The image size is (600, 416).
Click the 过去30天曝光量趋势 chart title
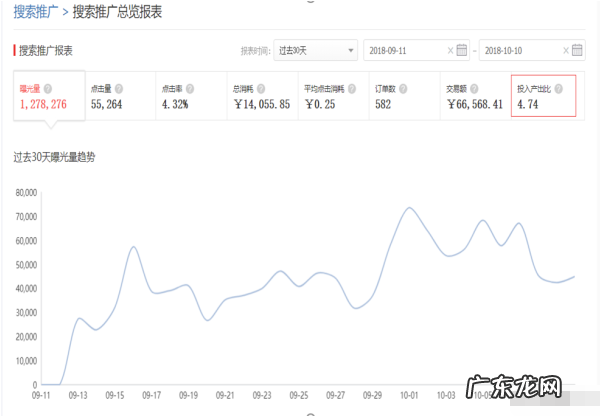pos(54,157)
